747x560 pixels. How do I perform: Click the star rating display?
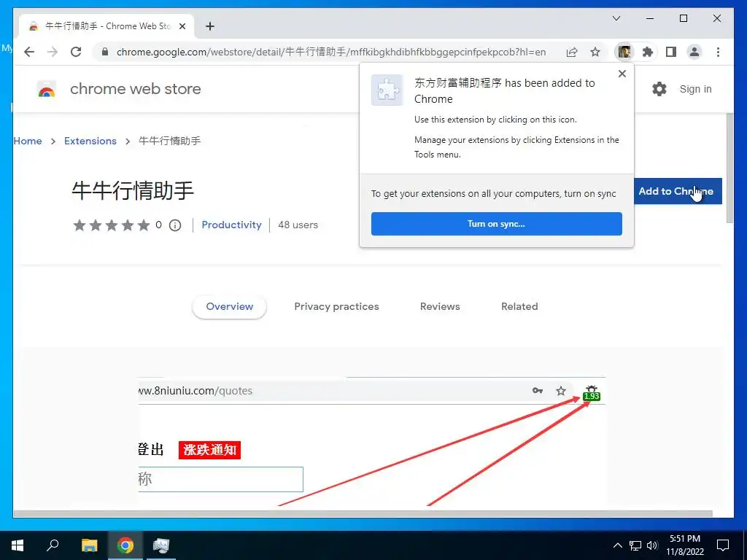[112, 225]
